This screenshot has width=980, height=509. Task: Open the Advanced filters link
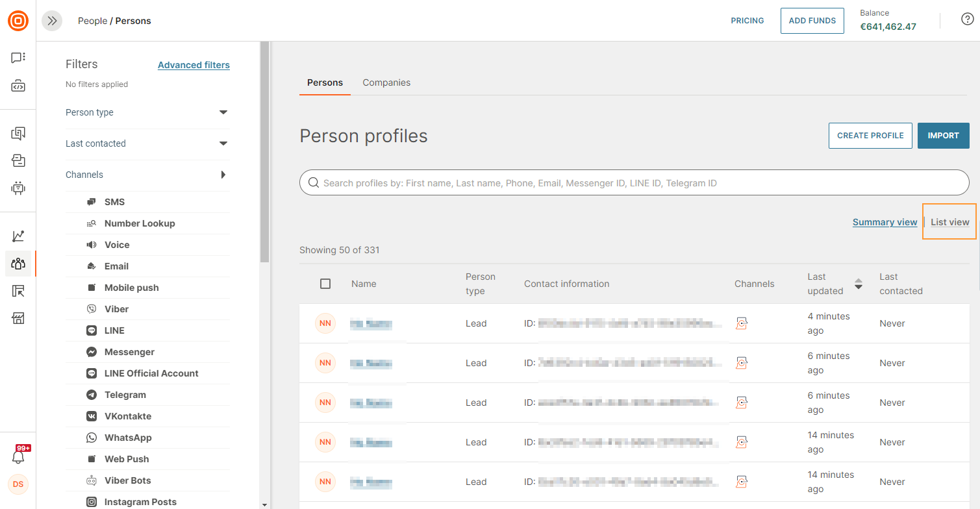coord(194,65)
